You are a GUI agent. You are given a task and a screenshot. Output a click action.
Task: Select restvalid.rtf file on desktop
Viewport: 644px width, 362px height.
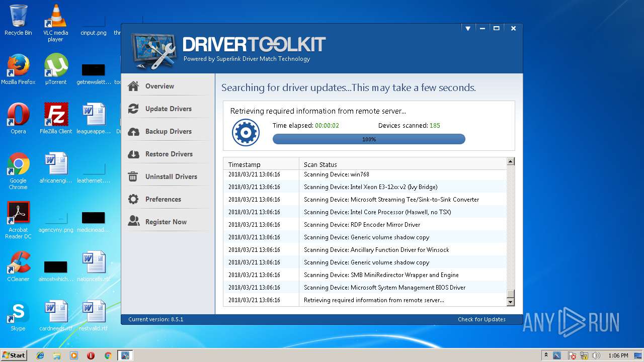tap(93, 315)
